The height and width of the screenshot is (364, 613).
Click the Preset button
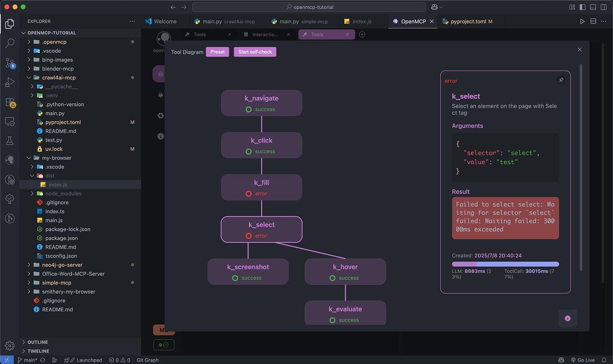pyautogui.click(x=217, y=52)
